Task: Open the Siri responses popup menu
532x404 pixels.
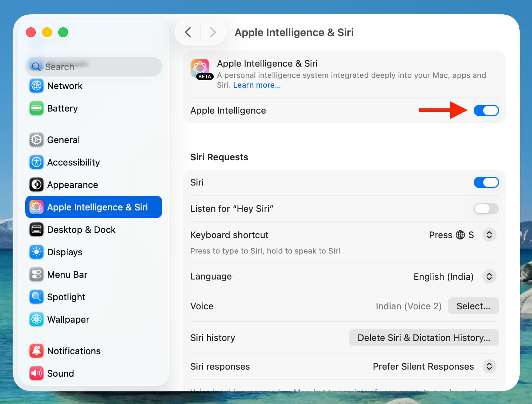Action: [x=489, y=366]
